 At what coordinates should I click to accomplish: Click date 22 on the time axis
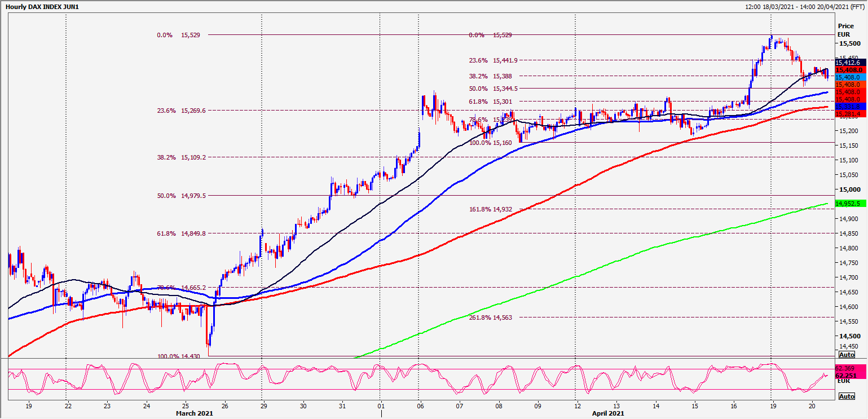(67, 405)
